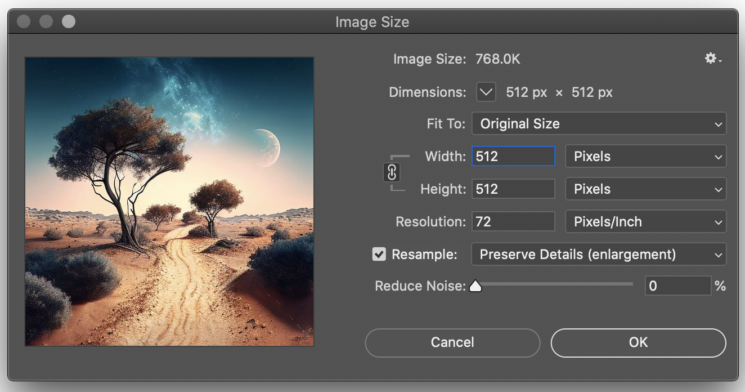Screen dimensions: 745x392
Task: Open the Resolution Pixels/Inch dropdown
Action: point(646,222)
